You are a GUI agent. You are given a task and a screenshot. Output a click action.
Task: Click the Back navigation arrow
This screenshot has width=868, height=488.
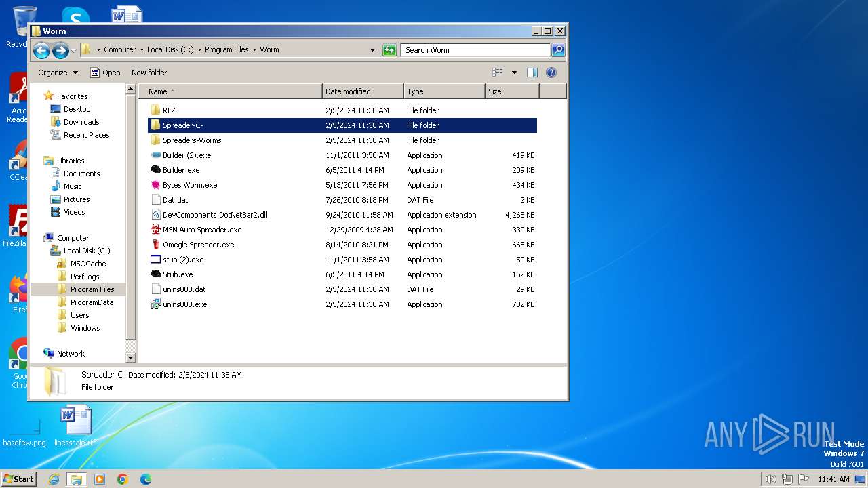coord(41,50)
